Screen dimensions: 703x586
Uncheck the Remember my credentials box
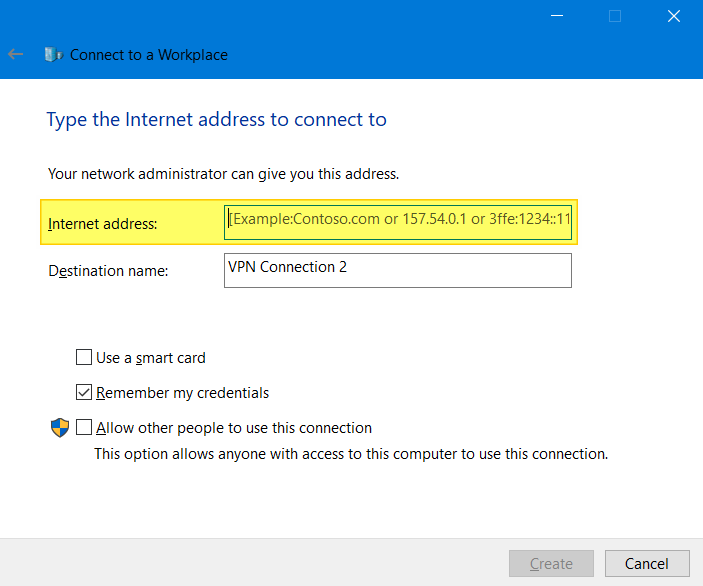pos(84,392)
